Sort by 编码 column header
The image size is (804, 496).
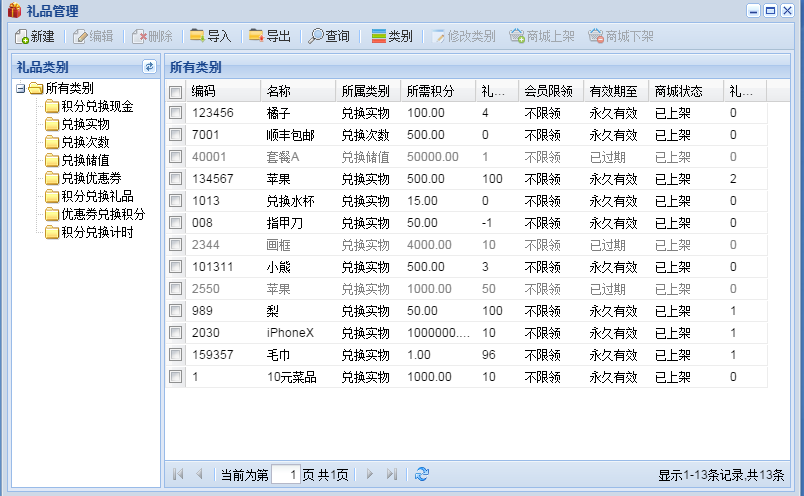pos(223,91)
